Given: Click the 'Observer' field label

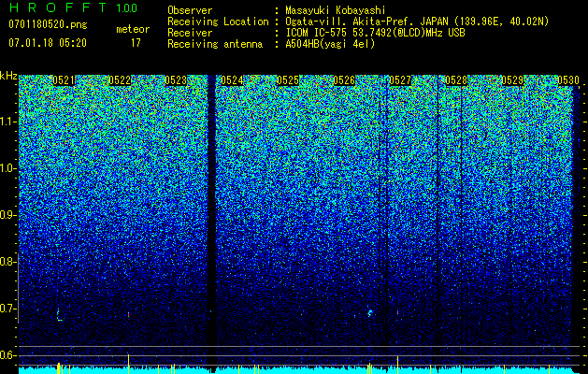Looking at the screenshot, I should (x=190, y=10).
